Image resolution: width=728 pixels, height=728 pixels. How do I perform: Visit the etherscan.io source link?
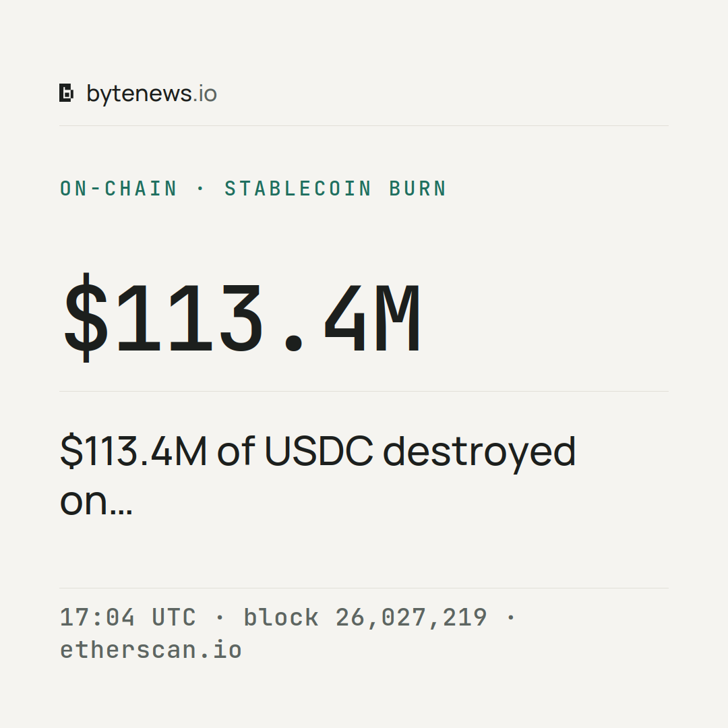(151, 650)
